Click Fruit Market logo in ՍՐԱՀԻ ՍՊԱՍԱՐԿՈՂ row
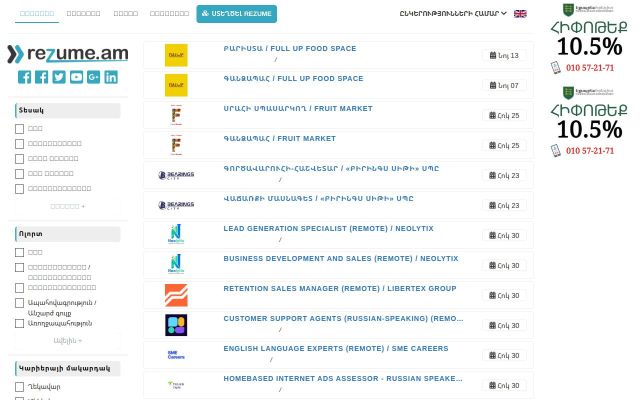Image resolution: width=640 pixels, height=400 pixels. tap(176, 115)
